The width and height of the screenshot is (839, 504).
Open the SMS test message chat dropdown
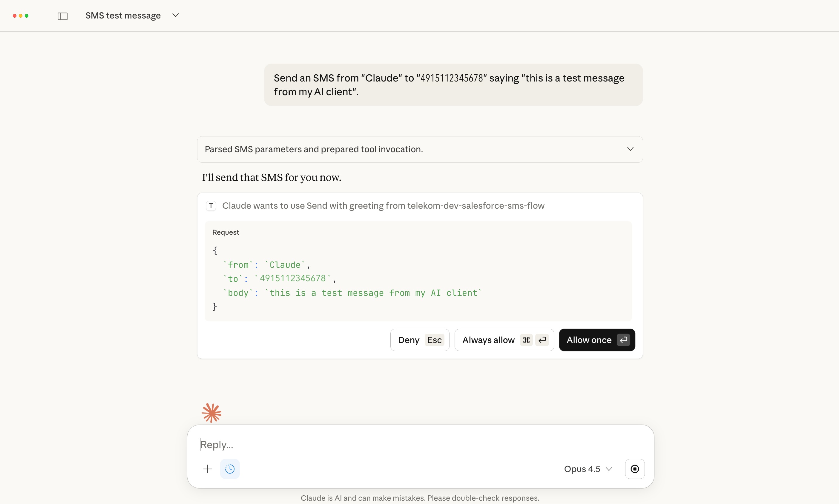coord(175,15)
